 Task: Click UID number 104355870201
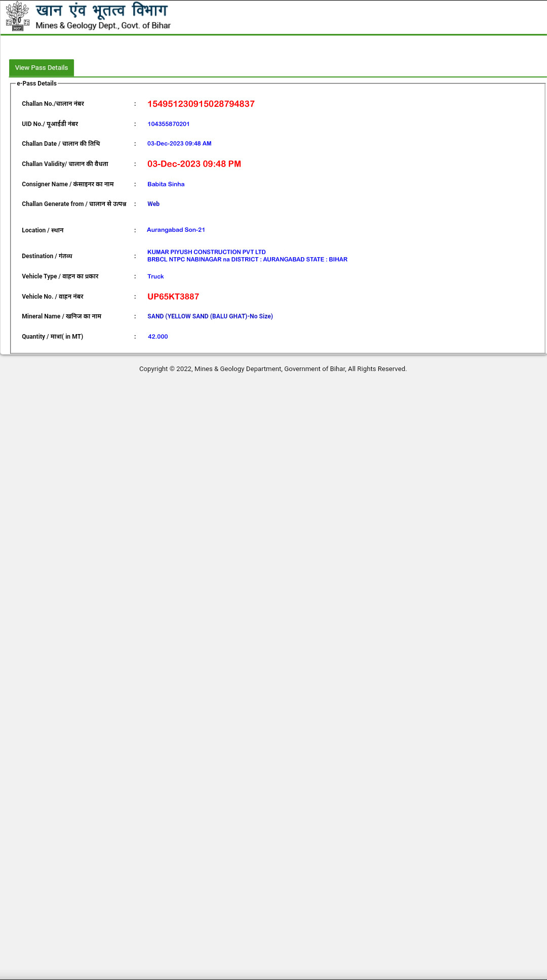pos(169,124)
